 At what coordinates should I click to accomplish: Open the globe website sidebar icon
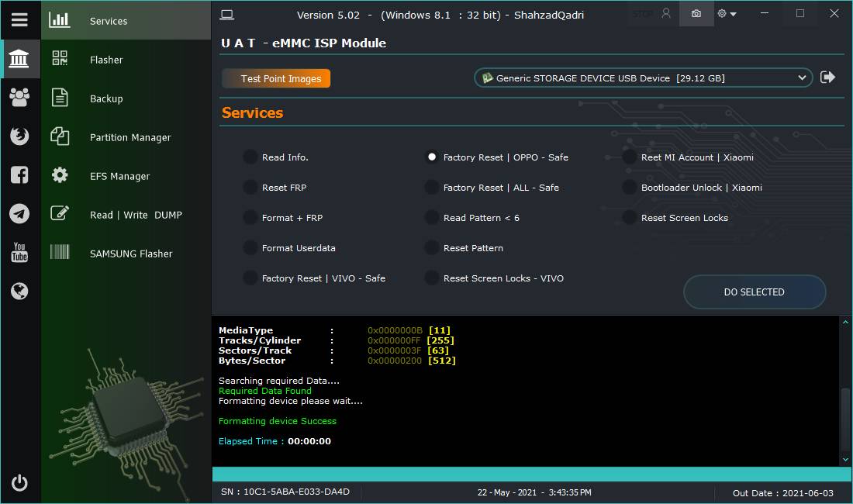point(19,292)
